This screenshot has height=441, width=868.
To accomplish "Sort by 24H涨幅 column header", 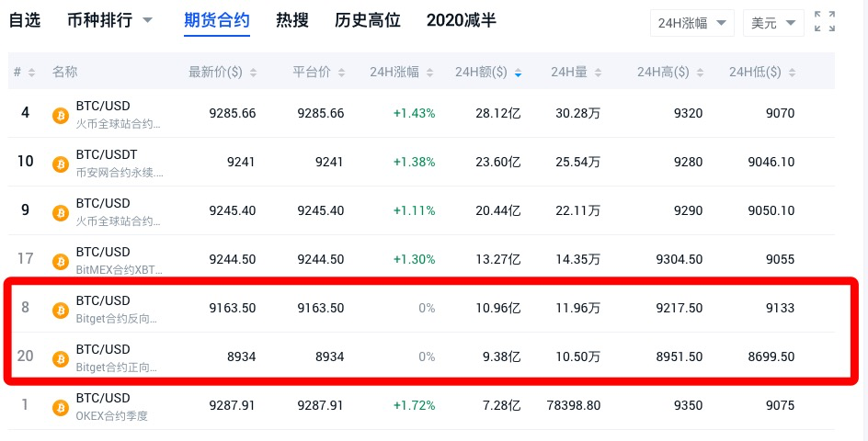I will (401, 72).
